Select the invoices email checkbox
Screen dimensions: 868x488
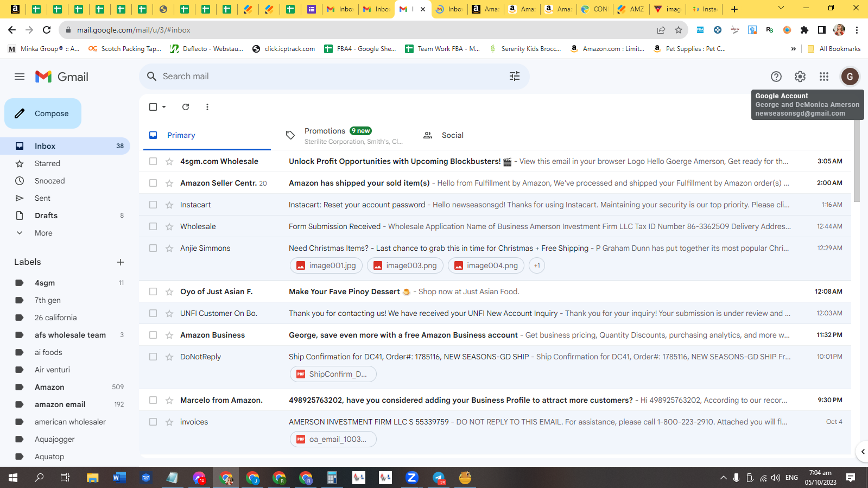click(x=153, y=422)
